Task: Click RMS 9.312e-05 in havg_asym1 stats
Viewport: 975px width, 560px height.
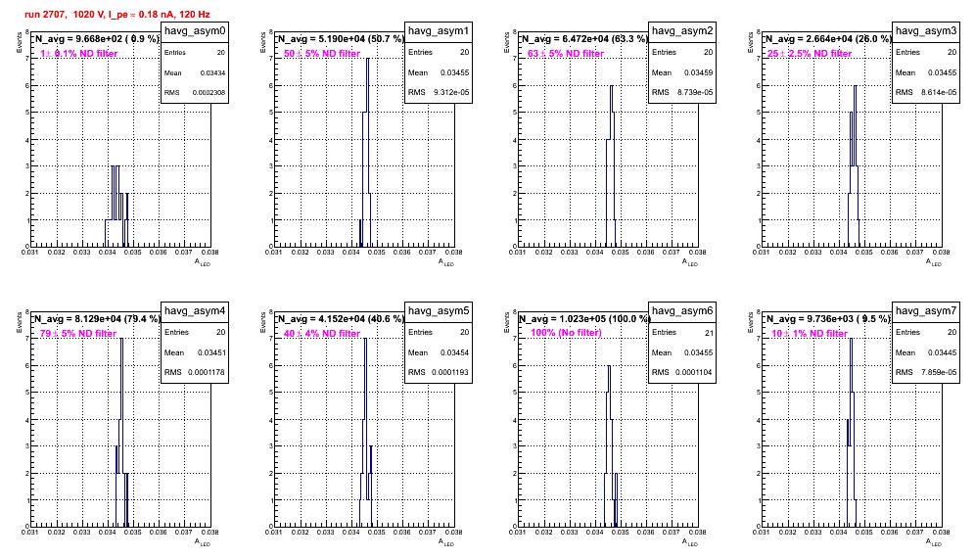Action: click(x=439, y=92)
